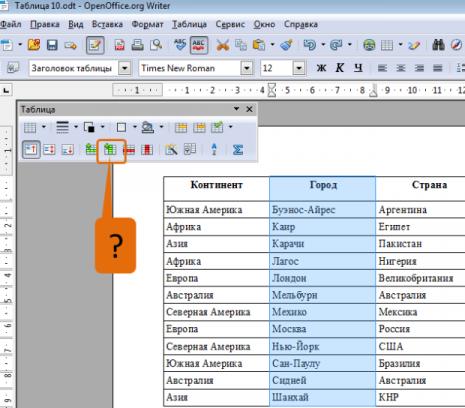Toggle italic (К) formatting
The height and width of the screenshot is (408, 465).
coord(339,68)
